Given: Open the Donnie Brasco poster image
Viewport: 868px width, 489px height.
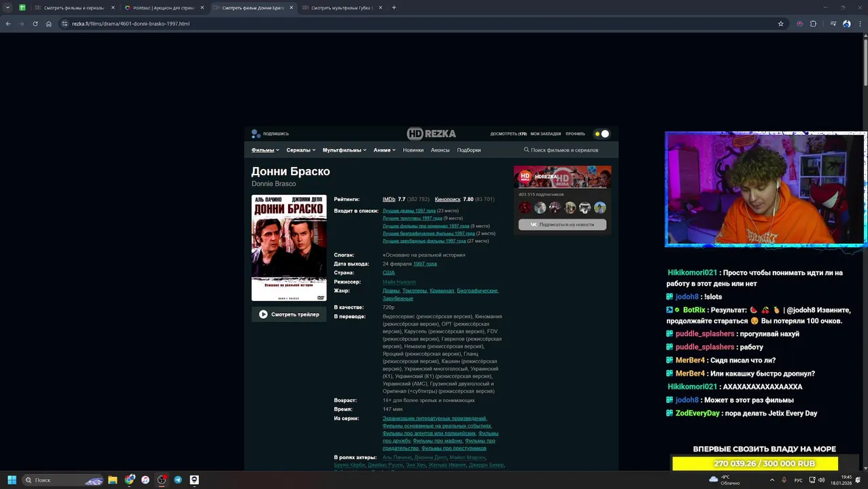Looking at the screenshot, I should (x=289, y=248).
